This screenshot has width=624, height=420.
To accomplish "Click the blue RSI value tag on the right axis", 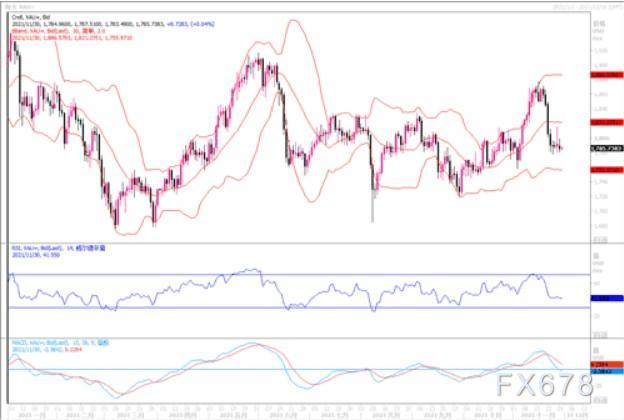I will pos(607,298).
